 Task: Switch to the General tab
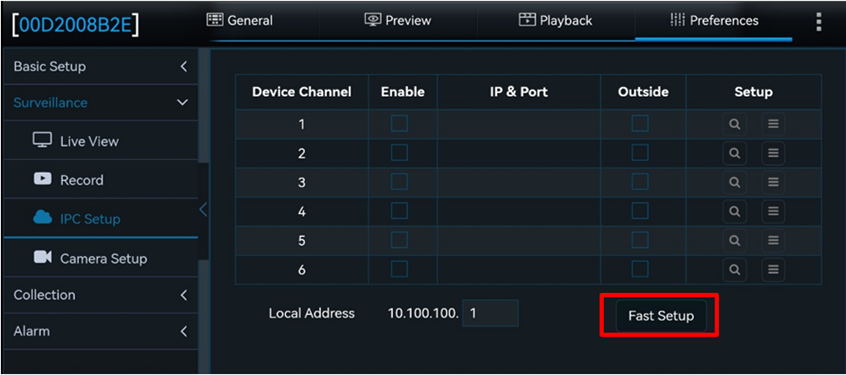coord(240,21)
